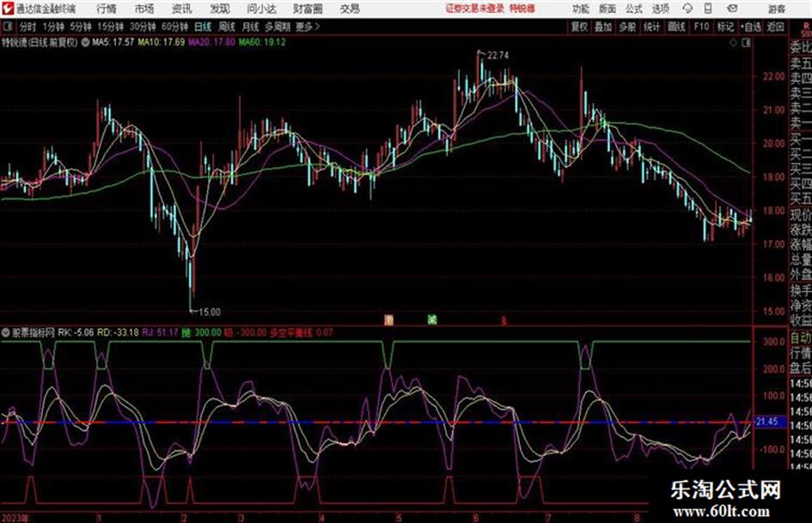Image resolution: width=812 pixels, height=523 pixels.
Task: Open the 行情 menu
Action: [x=107, y=9]
